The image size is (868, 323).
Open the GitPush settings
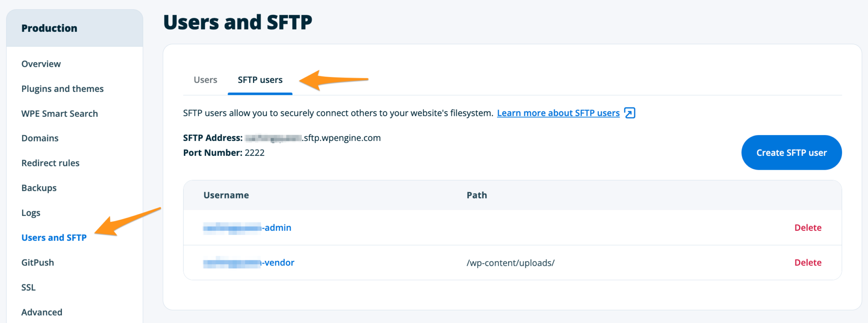click(38, 263)
